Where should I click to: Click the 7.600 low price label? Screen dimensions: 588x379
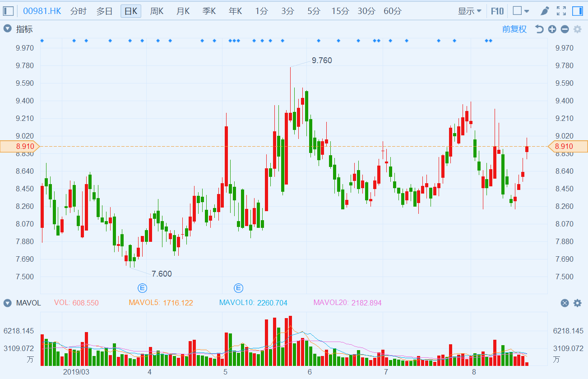click(x=162, y=274)
